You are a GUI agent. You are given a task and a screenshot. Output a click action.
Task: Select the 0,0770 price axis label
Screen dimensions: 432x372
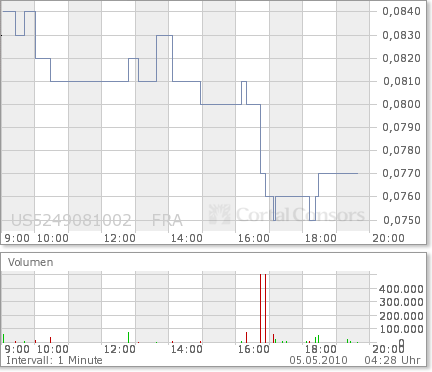pos(401,173)
